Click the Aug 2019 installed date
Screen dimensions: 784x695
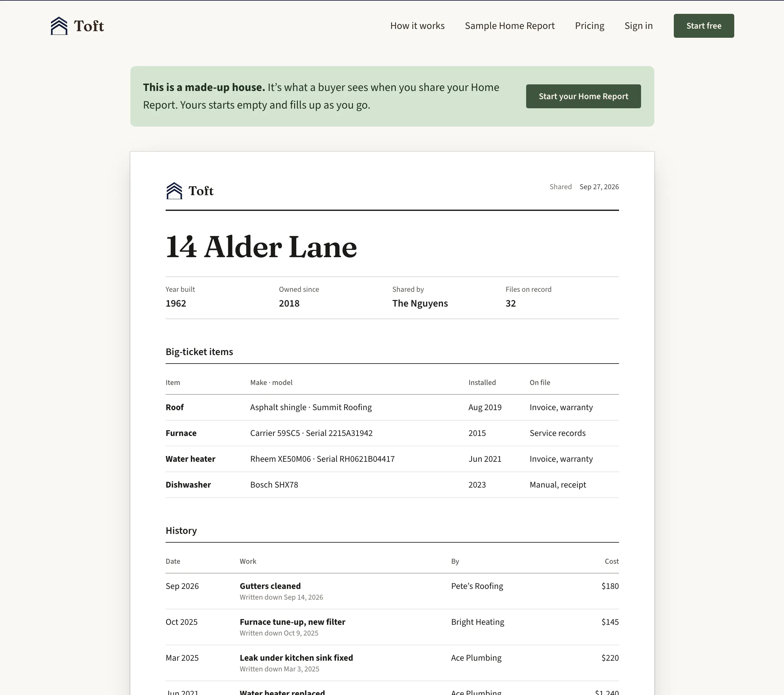pyautogui.click(x=485, y=407)
